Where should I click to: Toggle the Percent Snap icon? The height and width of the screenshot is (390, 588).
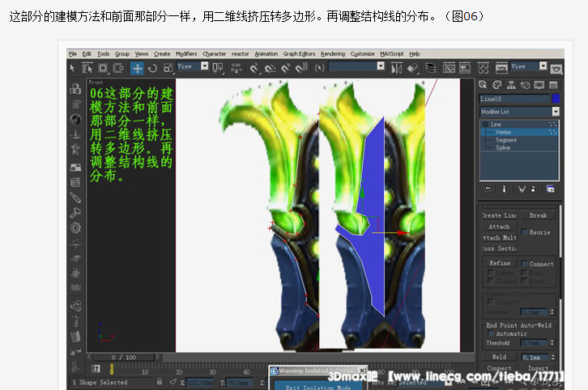(x=285, y=68)
